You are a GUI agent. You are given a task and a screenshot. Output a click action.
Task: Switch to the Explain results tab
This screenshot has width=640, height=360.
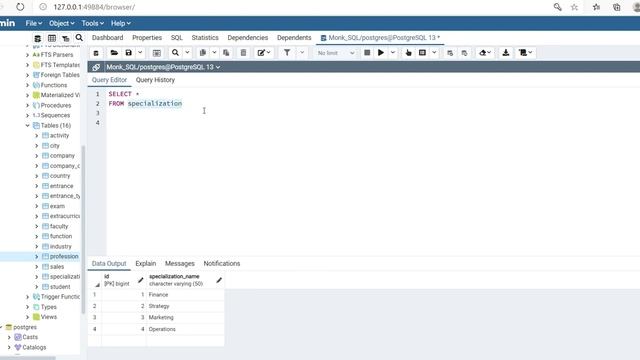pyautogui.click(x=146, y=264)
